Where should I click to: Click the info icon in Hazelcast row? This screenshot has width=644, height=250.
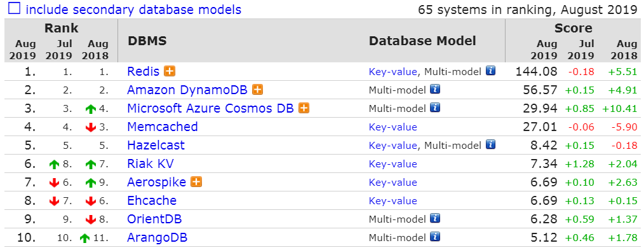(490, 144)
